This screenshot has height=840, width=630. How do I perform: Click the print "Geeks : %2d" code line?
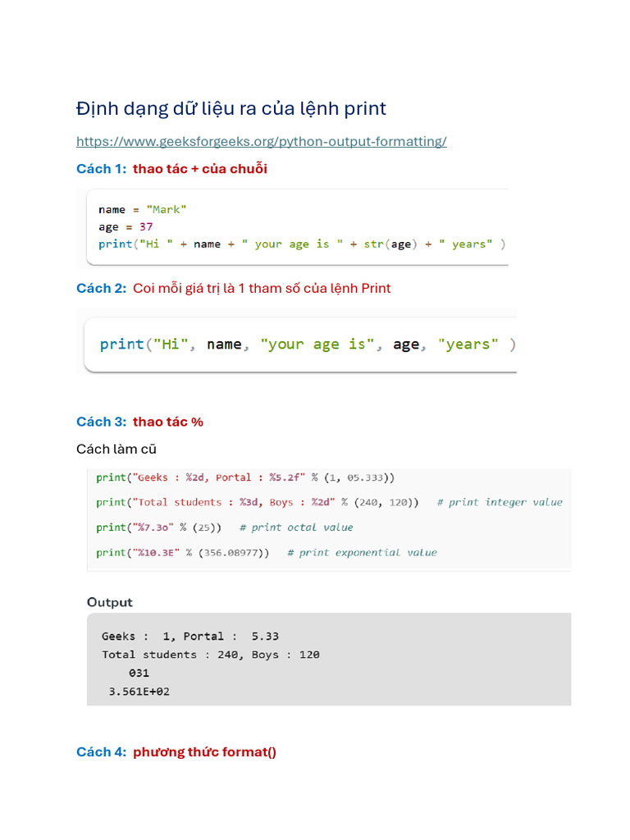[245, 477]
